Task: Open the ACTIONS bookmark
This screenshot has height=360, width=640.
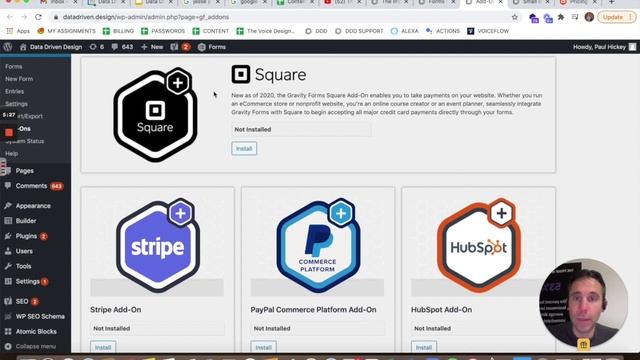Action: point(443,31)
